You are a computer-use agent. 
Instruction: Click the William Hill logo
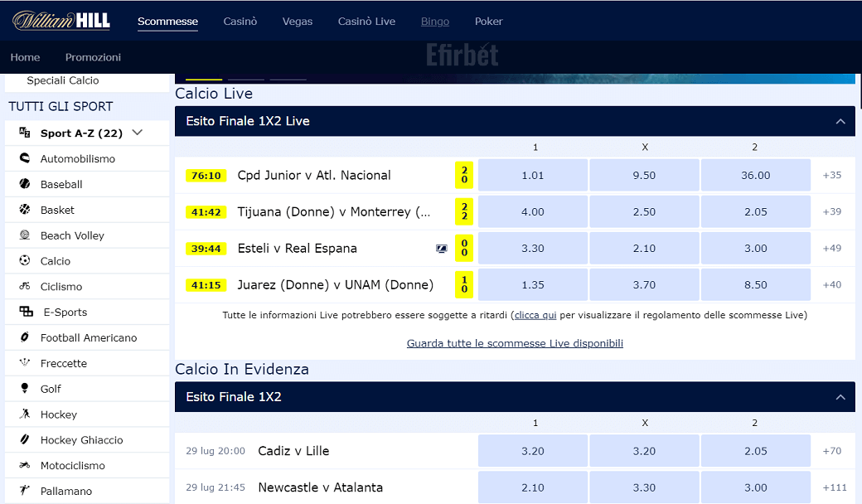point(61,21)
